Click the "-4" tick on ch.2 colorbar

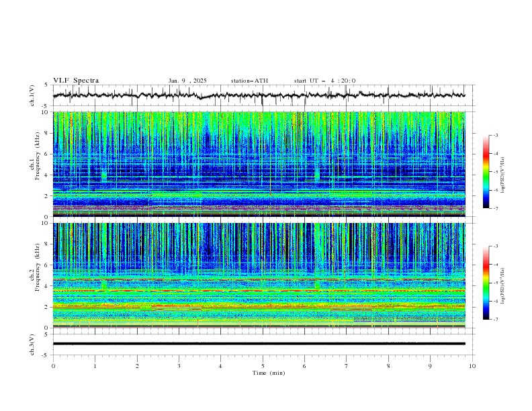pyautogui.click(x=495, y=265)
